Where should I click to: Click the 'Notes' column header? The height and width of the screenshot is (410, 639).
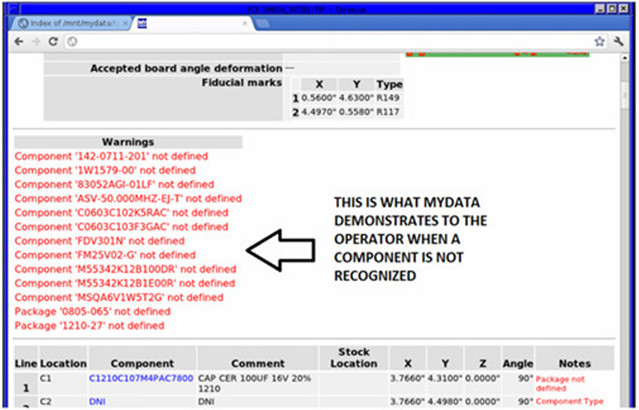pyautogui.click(x=575, y=363)
